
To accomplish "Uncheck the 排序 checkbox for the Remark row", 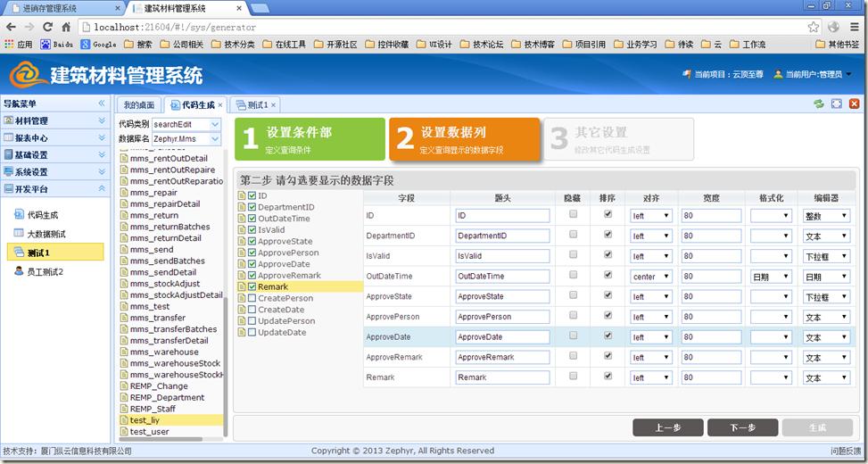I will coord(608,377).
